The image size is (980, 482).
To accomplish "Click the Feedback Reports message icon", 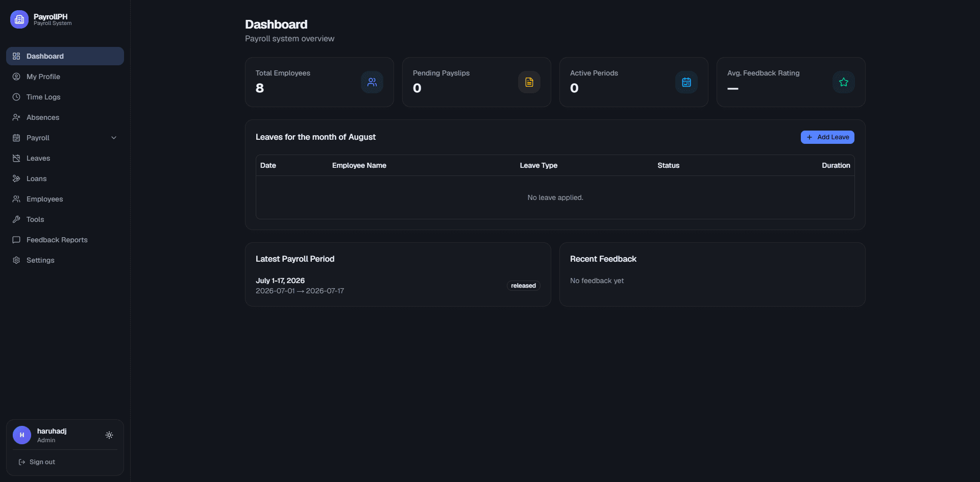I will click(16, 240).
